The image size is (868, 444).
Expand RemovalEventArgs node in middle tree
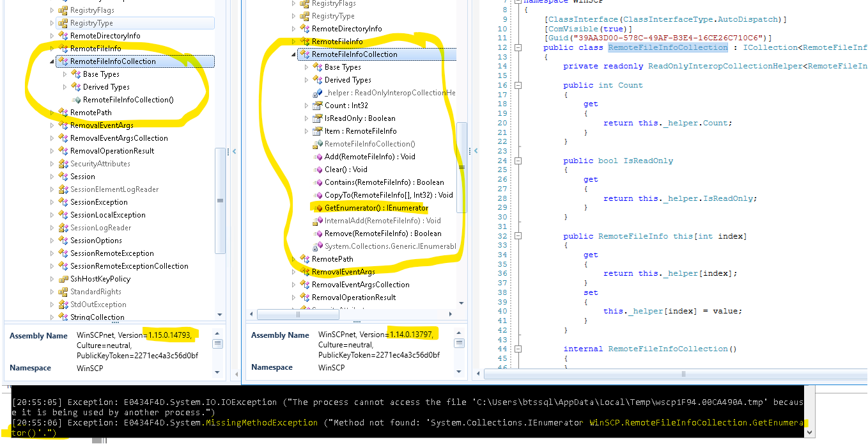pyautogui.click(x=294, y=272)
